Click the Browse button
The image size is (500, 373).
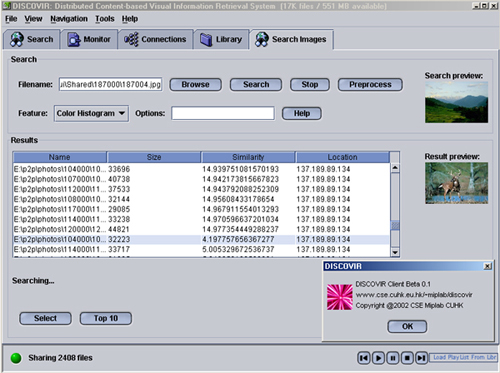[195, 85]
